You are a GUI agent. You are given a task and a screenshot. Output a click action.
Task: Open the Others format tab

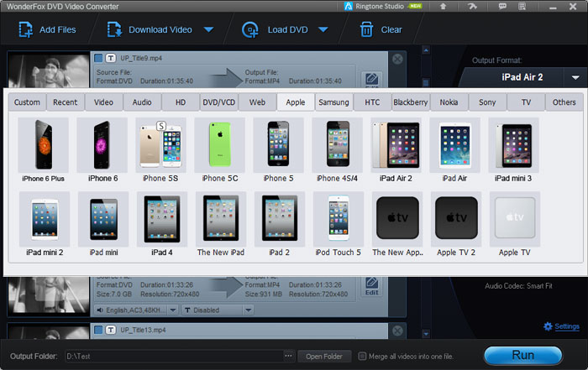click(x=564, y=102)
